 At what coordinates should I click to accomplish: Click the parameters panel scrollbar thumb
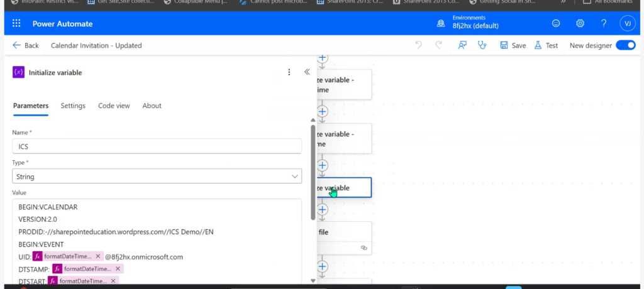pyautogui.click(x=313, y=172)
